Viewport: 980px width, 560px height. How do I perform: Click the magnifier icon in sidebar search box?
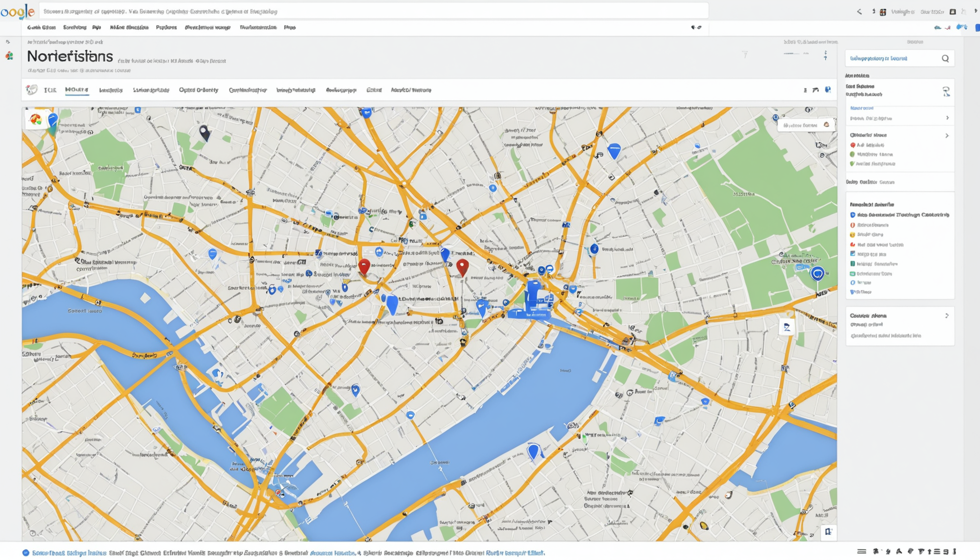point(945,59)
